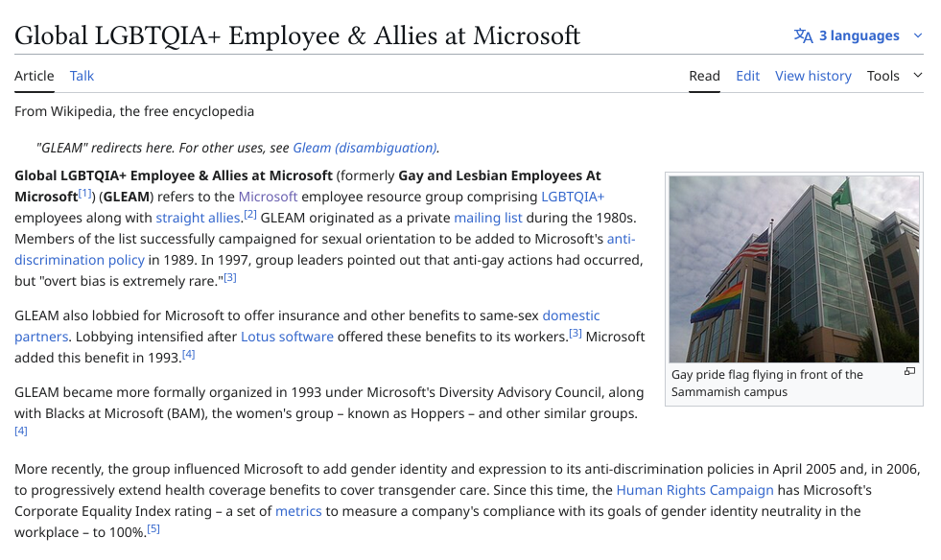
Task: Jump to citation reference 5
Action: tap(153, 529)
